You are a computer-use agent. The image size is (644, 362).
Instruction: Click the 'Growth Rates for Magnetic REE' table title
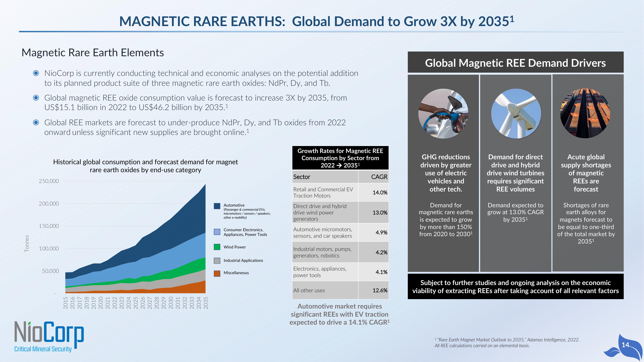pyautogui.click(x=340, y=158)
